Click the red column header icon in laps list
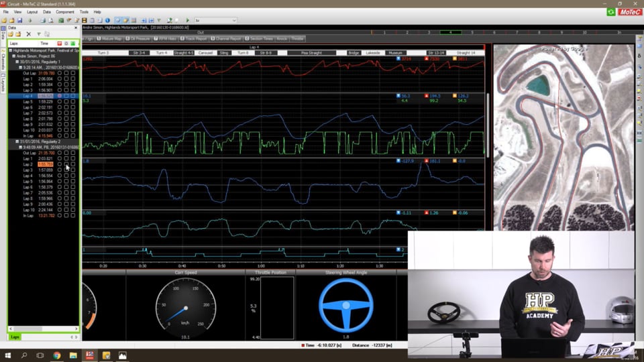644x362 pixels. 60,43
